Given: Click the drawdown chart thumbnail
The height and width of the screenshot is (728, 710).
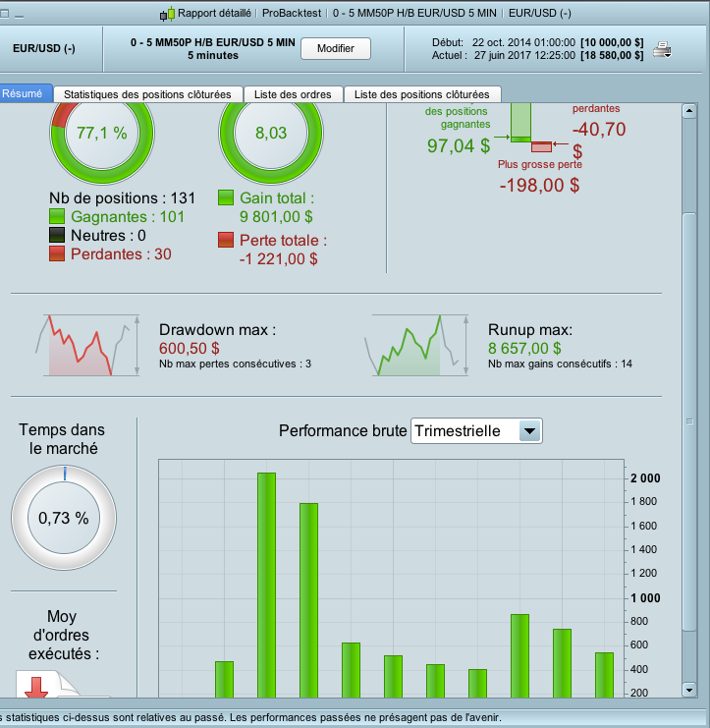Looking at the screenshot, I should tap(87, 345).
